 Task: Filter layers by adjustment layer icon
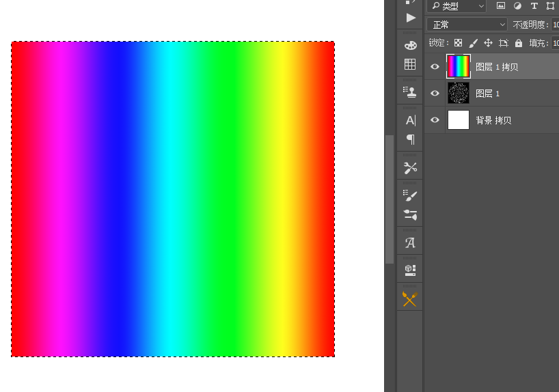[x=517, y=5]
